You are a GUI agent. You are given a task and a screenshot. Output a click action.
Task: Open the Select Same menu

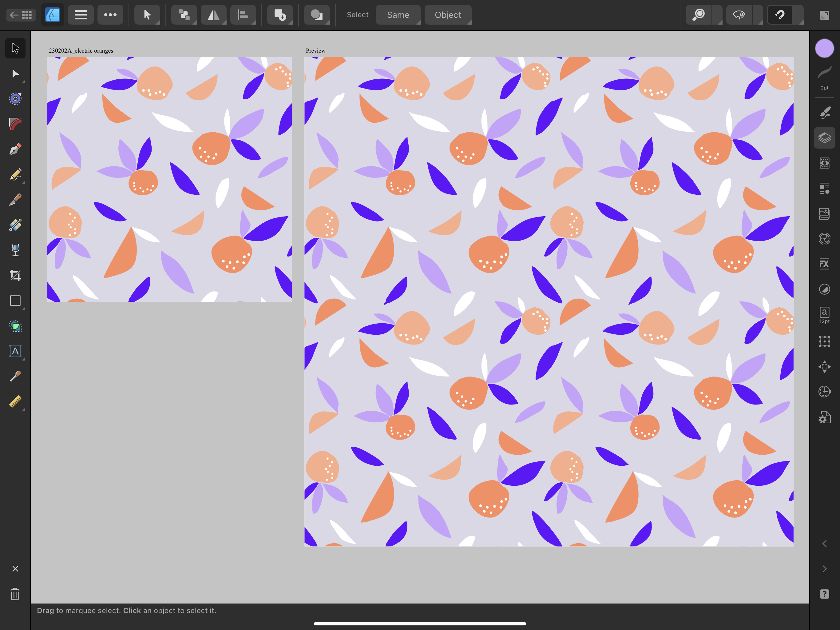398,15
